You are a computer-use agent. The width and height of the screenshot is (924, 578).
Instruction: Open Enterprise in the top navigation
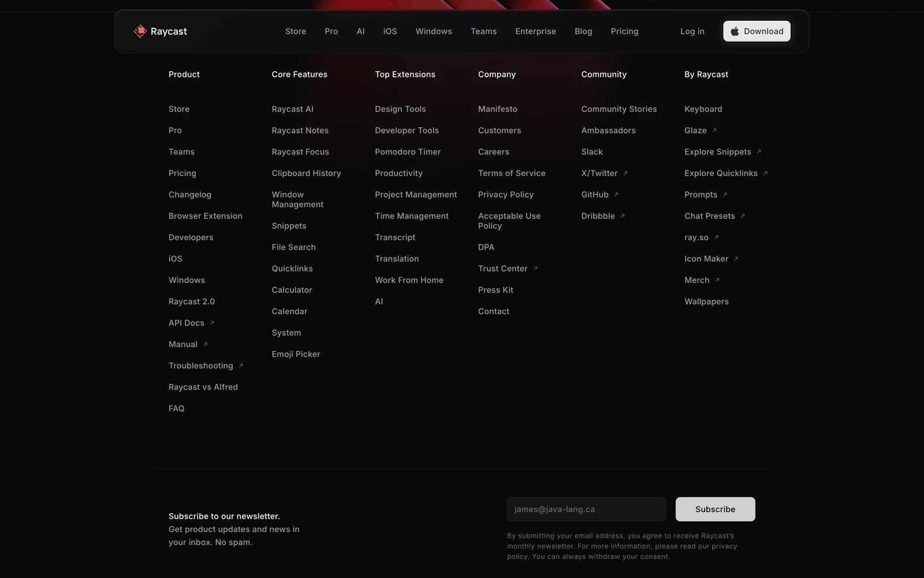[536, 31]
